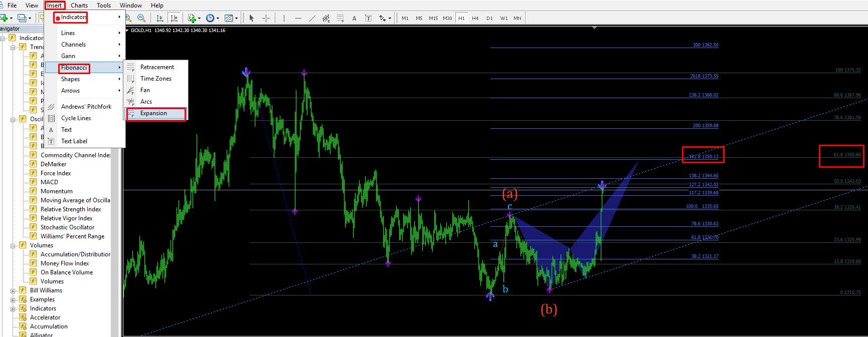Open the periodicity clock icon

pos(210,18)
